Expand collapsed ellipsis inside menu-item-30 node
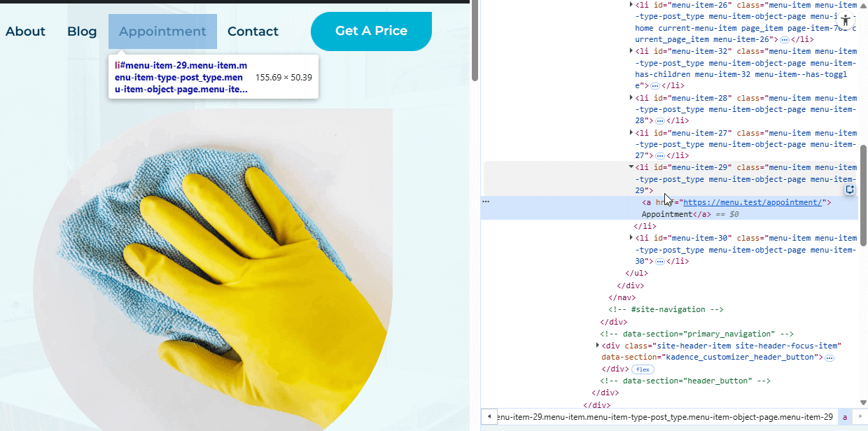The image size is (868, 431). (659, 261)
